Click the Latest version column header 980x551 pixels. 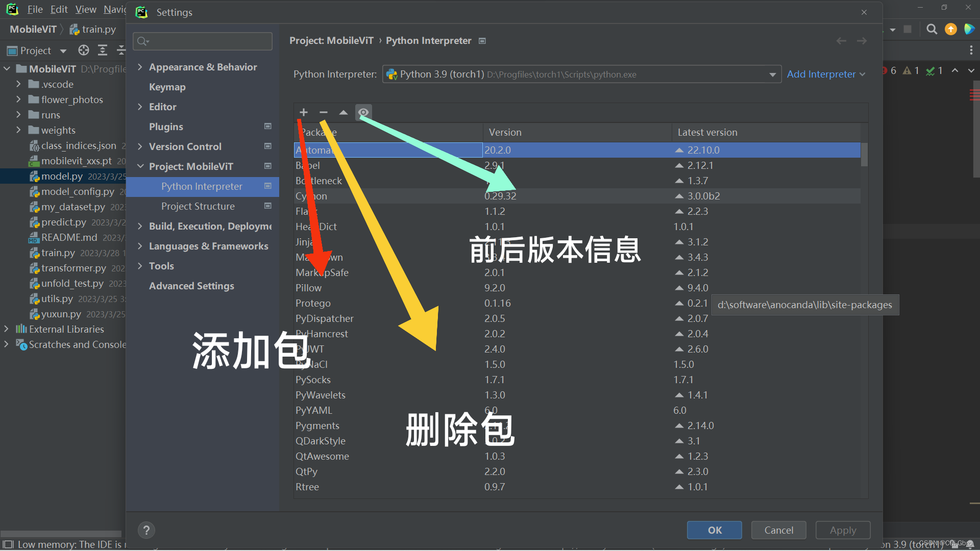click(707, 132)
